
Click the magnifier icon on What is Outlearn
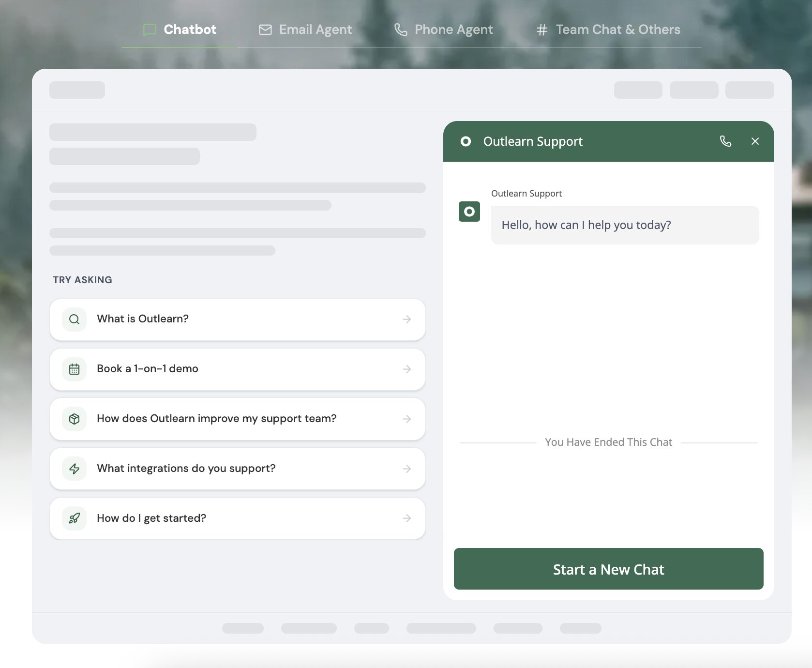pyautogui.click(x=74, y=319)
